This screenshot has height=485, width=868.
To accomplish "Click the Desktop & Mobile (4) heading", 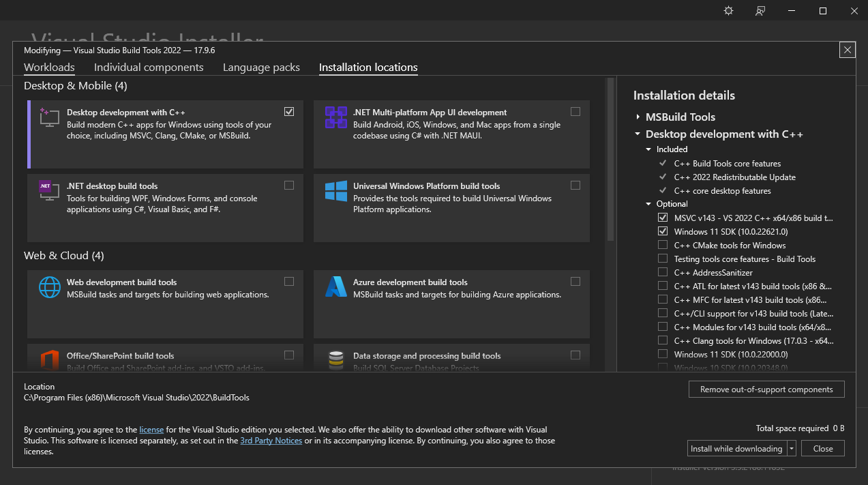I will (76, 86).
